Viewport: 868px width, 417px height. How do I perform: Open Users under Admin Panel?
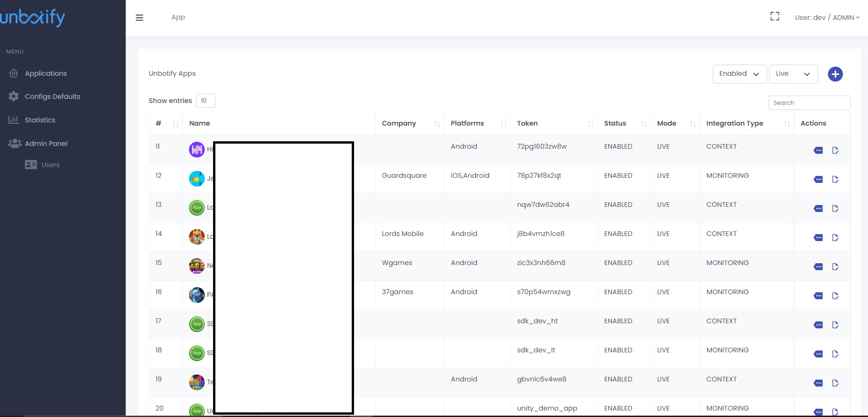click(x=50, y=165)
